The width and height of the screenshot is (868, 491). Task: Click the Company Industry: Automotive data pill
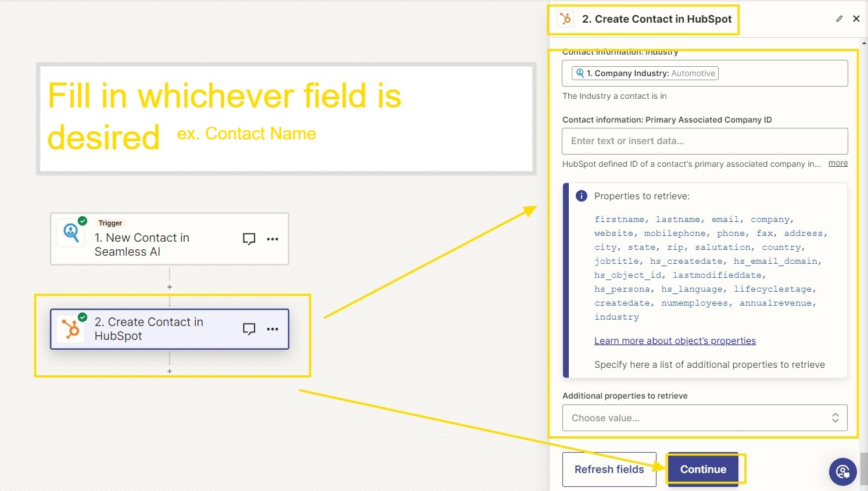point(645,73)
